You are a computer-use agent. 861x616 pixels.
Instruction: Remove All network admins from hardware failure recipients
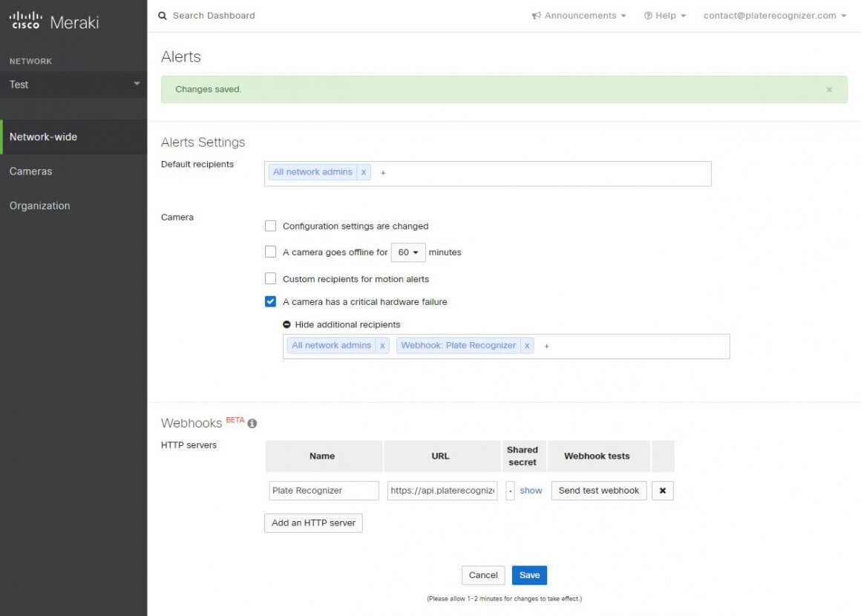tap(382, 345)
